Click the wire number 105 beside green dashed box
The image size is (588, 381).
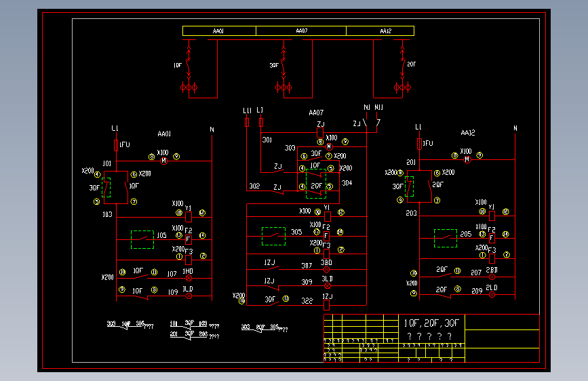(161, 235)
